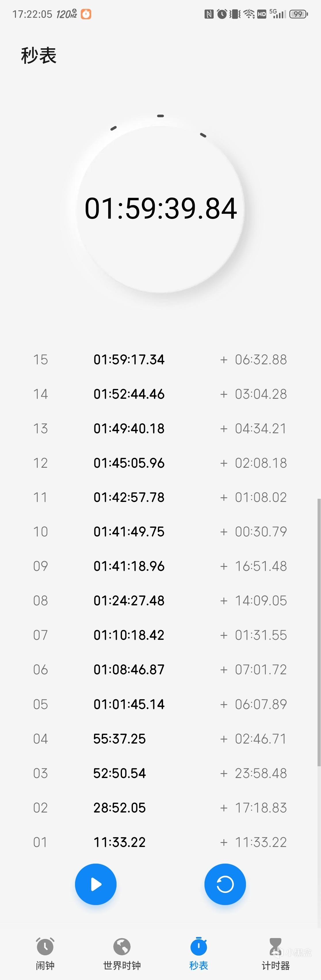
Task: Tap the Wi-Fi signal status icon
Action: (x=249, y=14)
